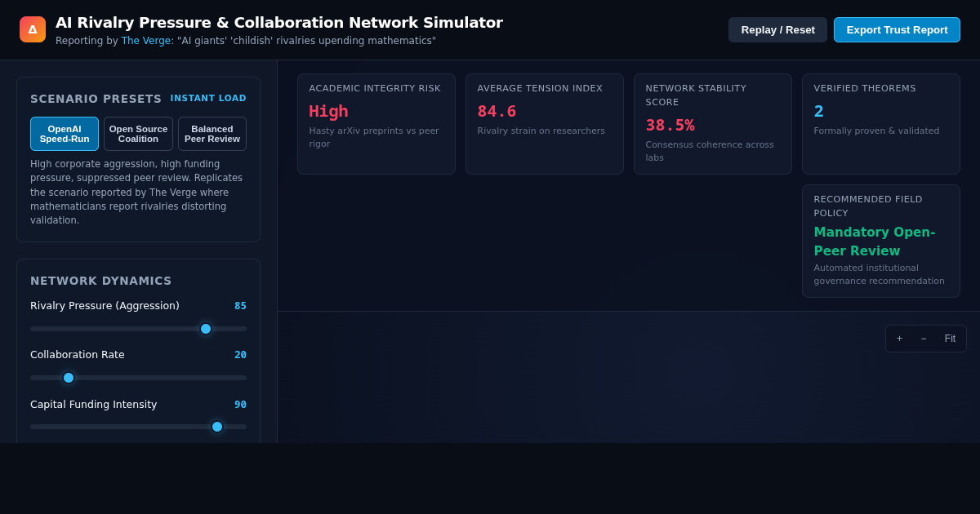Click the Replay / Reset button
This screenshot has width=980, height=514.
(777, 29)
